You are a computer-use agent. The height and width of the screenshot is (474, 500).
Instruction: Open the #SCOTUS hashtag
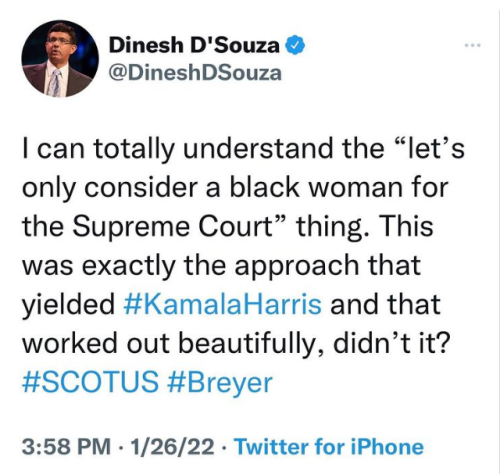click(x=90, y=382)
